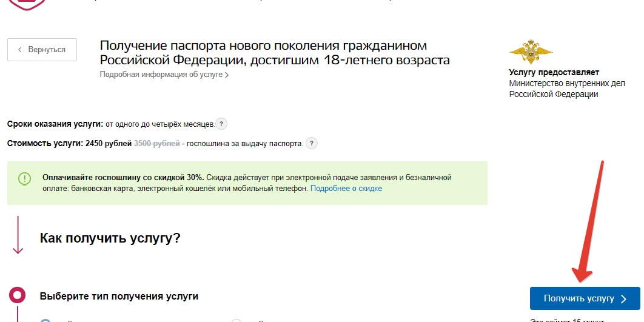Expand chevron after Подробная информация об услуге
644x322 pixels.
pos(227,75)
